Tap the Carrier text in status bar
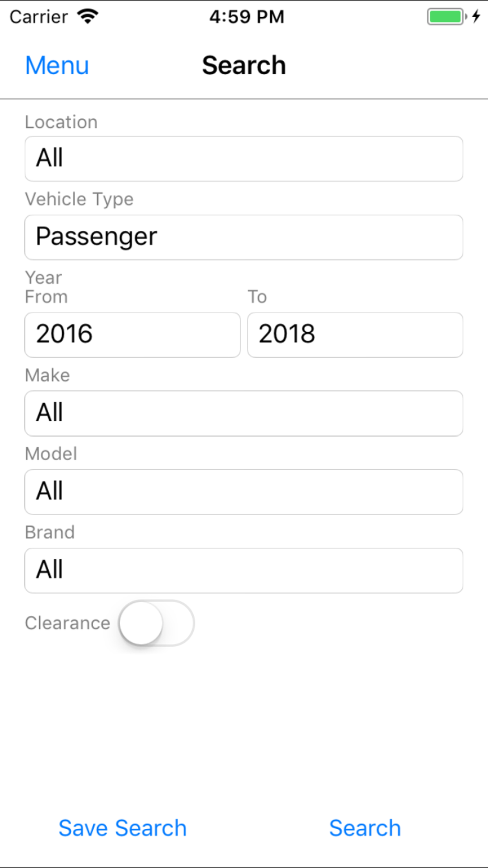The height and width of the screenshot is (868, 488). [x=39, y=17]
